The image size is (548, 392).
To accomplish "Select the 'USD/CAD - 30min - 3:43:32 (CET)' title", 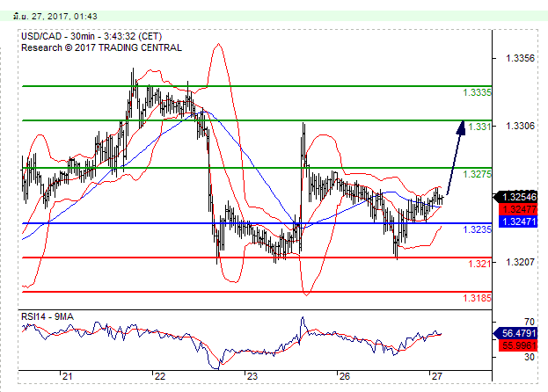I will click(91, 36).
